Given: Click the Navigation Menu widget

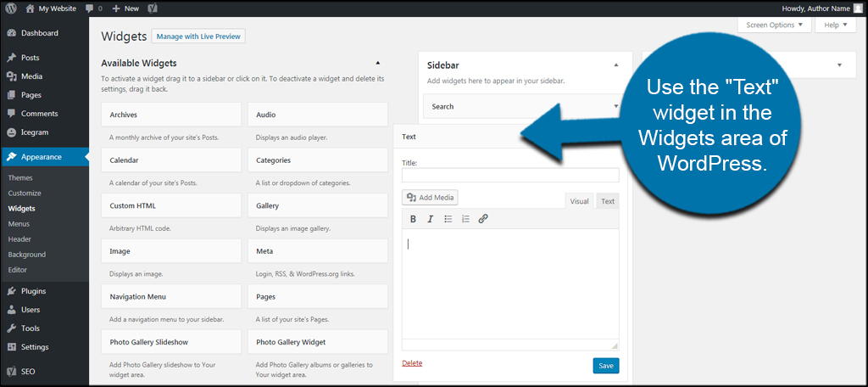Looking at the screenshot, I should (x=171, y=297).
